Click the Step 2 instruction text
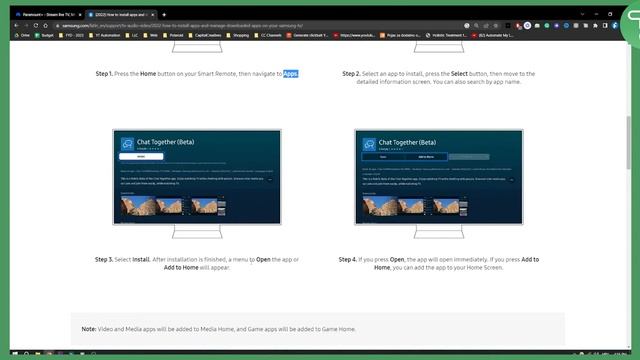Screen dimensions: 640x360 [439, 78]
